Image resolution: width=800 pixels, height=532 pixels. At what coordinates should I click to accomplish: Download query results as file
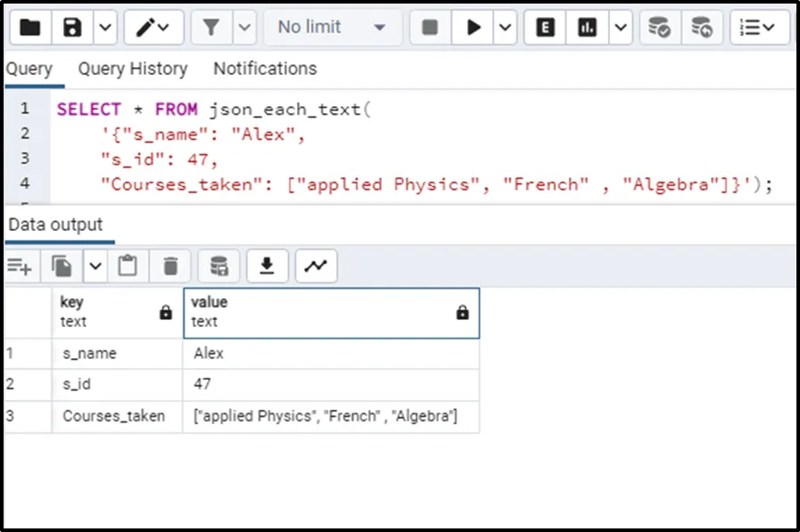(266, 266)
